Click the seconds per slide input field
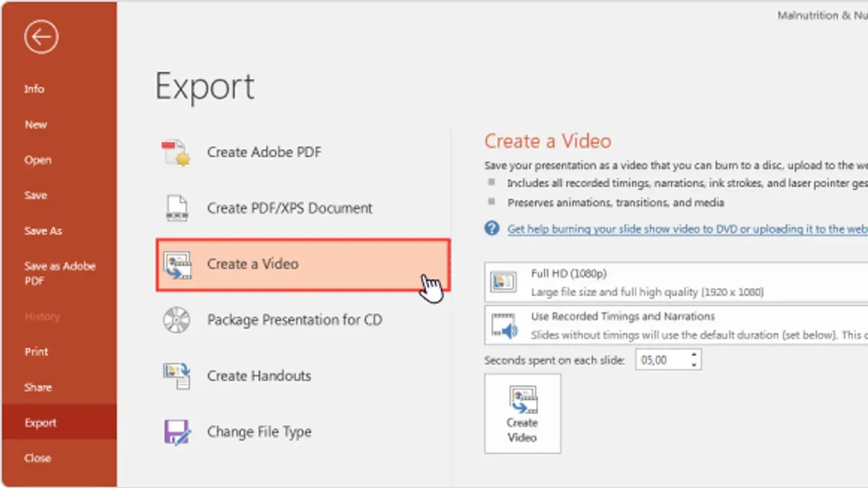868x488 pixels. (661, 359)
